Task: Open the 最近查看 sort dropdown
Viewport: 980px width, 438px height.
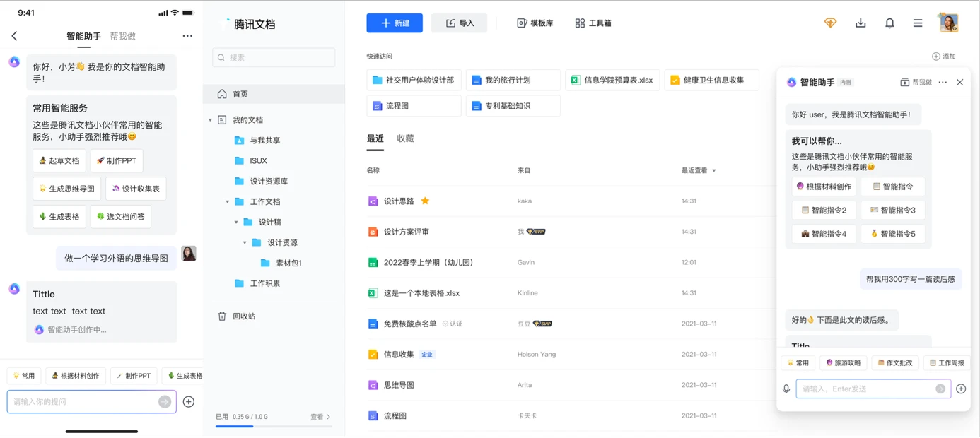Action: click(700, 170)
